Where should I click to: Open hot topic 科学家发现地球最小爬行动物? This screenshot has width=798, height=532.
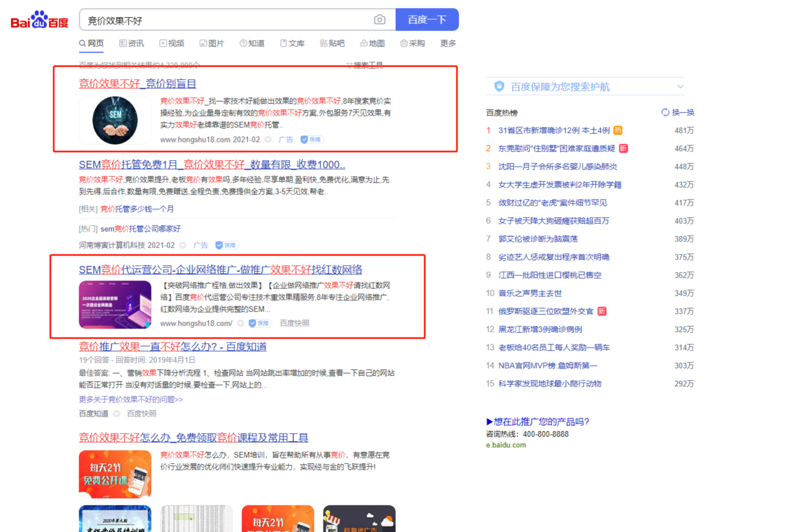click(x=550, y=384)
